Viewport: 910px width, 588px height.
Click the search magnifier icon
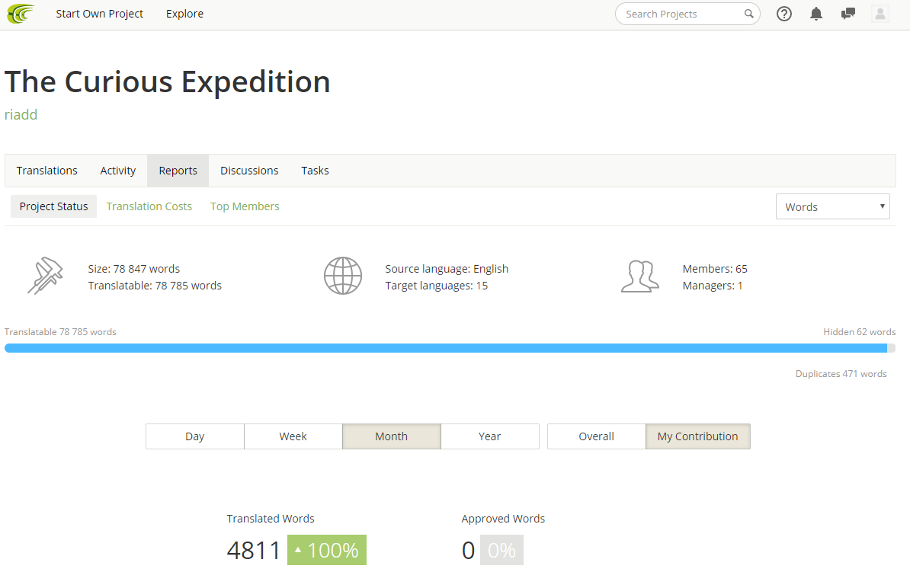[x=748, y=14]
